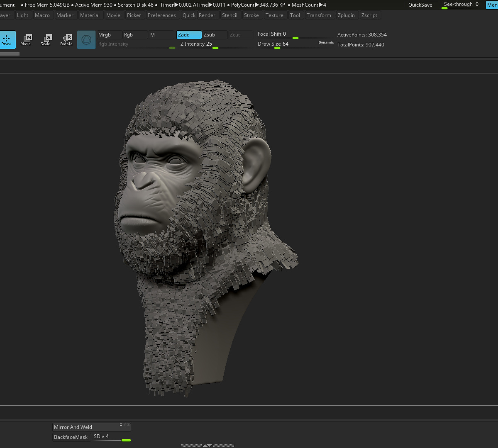Open the Stencil menu

coord(229,15)
